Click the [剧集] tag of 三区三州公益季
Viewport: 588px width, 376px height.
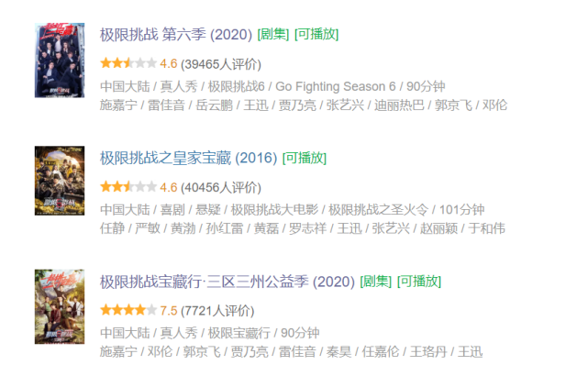(376, 282)
